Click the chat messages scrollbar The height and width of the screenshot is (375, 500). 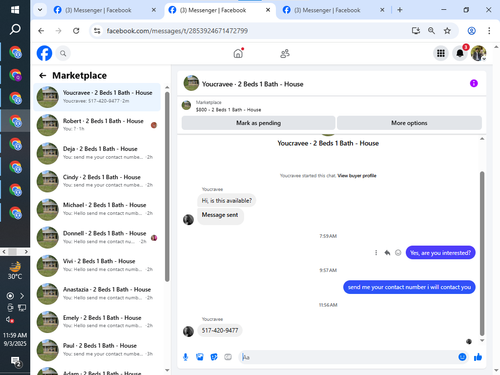(x=482, y=253)
